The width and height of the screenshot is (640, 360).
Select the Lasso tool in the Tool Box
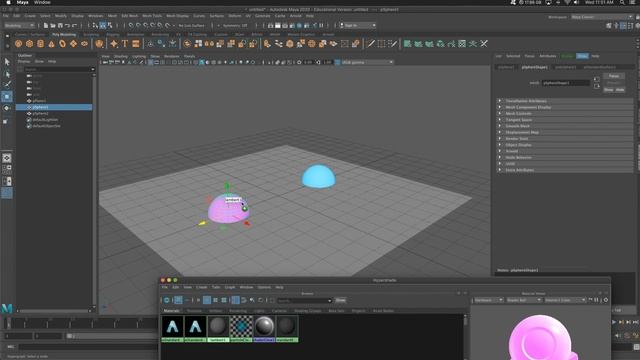click(x=7, y=74)
